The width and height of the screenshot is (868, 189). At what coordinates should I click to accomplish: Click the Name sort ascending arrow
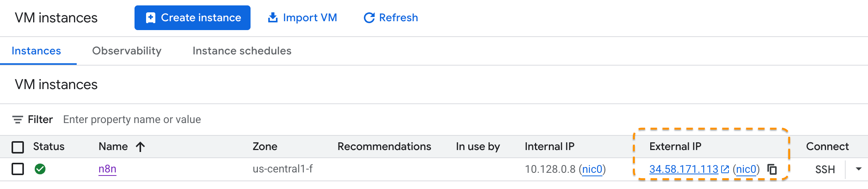[140, 147]
